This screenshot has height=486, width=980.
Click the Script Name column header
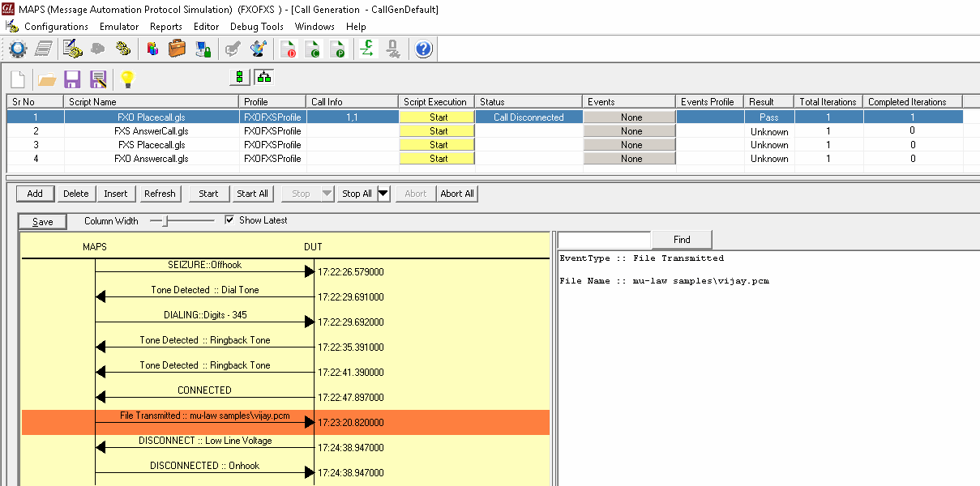(152, 102)
